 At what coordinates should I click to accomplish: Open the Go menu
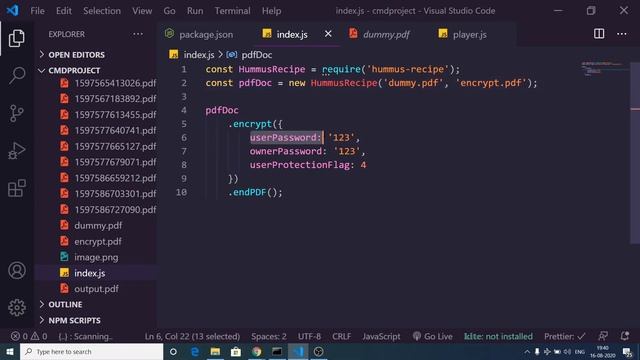169,11
